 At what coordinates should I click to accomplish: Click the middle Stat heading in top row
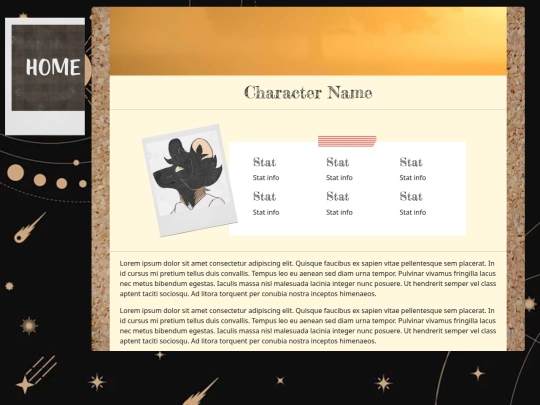point(338,162)
